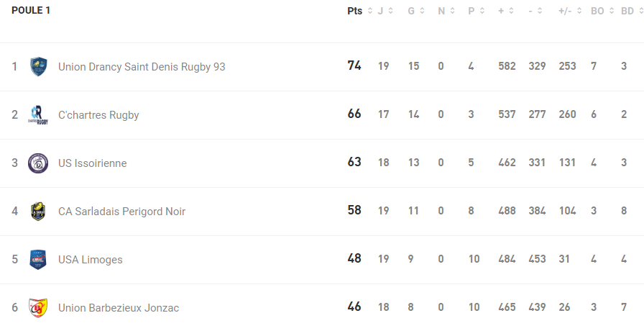Click the USA Limoges team badge

click(x=38, y=260)
